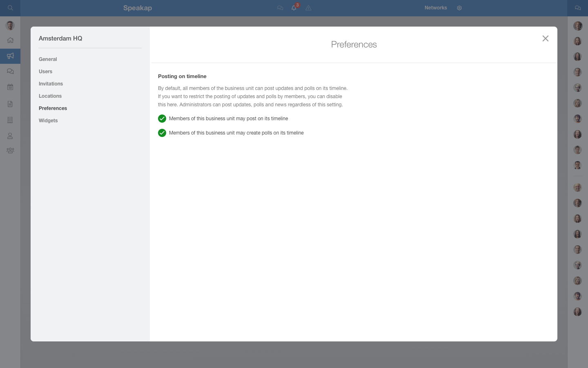588x368 pixels.
Task: Open the Networks link in the top bar
Action: tap(436, 8)
